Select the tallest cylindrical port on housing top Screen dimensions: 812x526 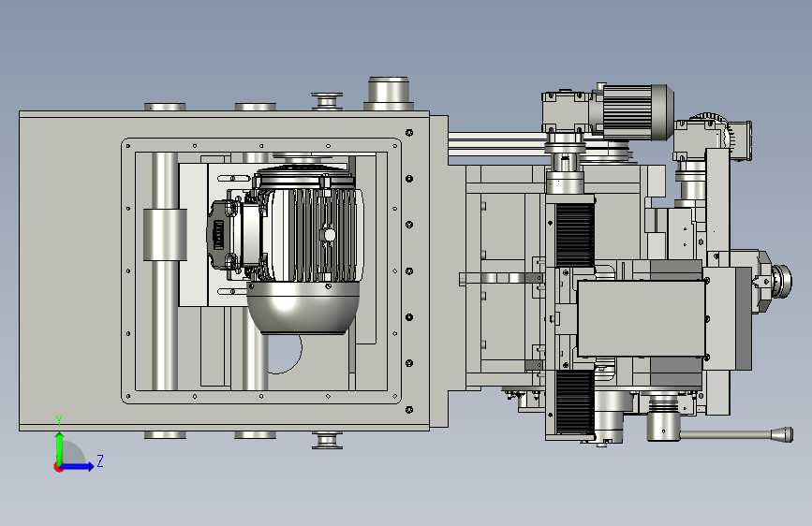click(389, 94)
